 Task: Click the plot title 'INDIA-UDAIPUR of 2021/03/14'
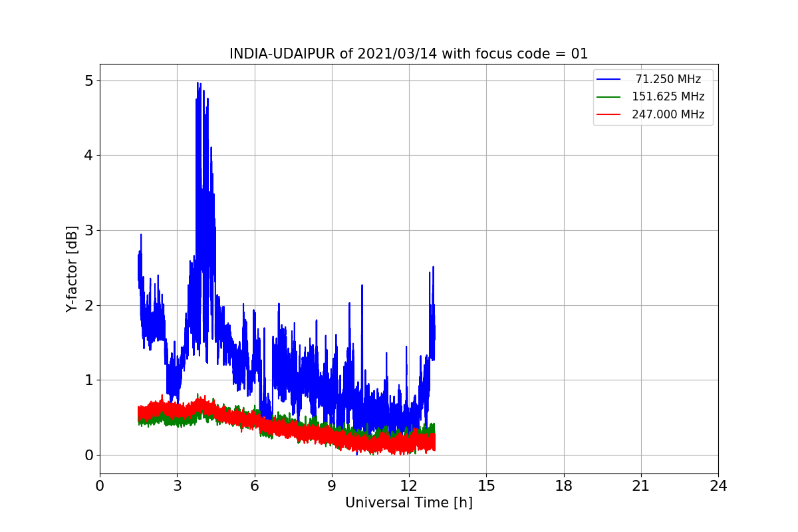(408, 54)
